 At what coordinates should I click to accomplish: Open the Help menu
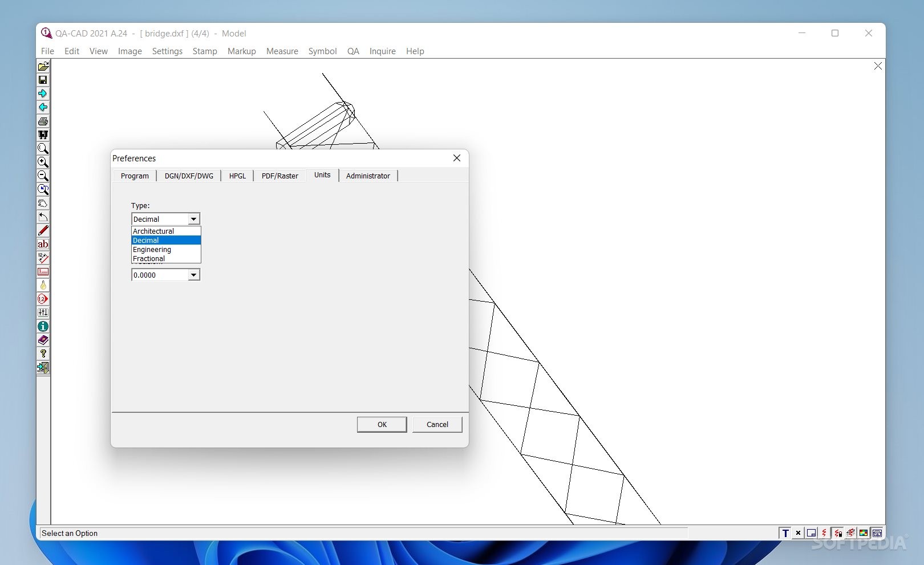415,51
